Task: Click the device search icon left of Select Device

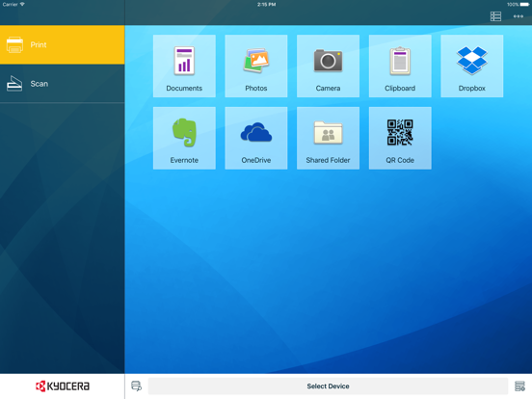Action: point(137,386)
